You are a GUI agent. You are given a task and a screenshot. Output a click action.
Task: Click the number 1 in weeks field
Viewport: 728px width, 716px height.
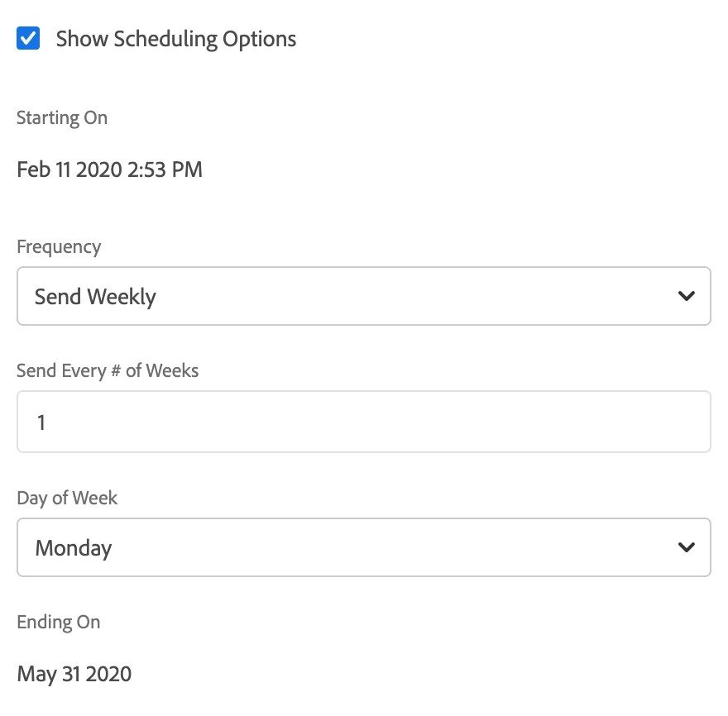coord(41,422)
